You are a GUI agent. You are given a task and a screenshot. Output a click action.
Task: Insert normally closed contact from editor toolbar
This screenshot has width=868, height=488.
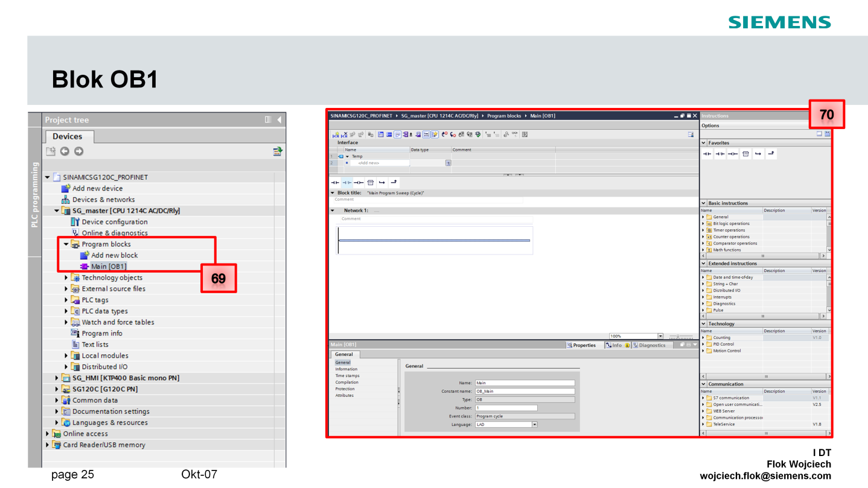346,182
